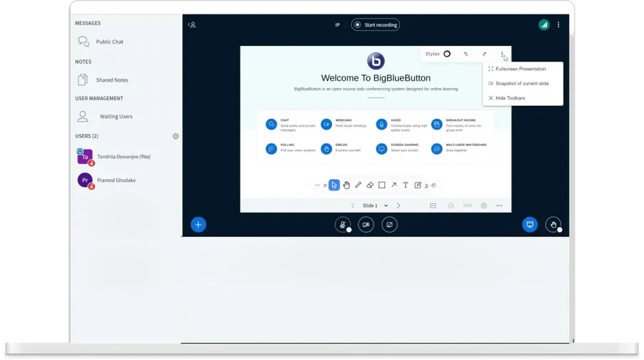Toggle raise hand button
The height and width of the screenshot is (360, 644).
pos(553,225)
